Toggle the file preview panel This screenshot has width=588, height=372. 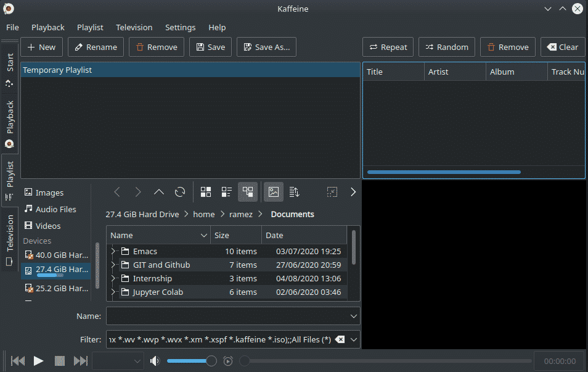[274, 192]
